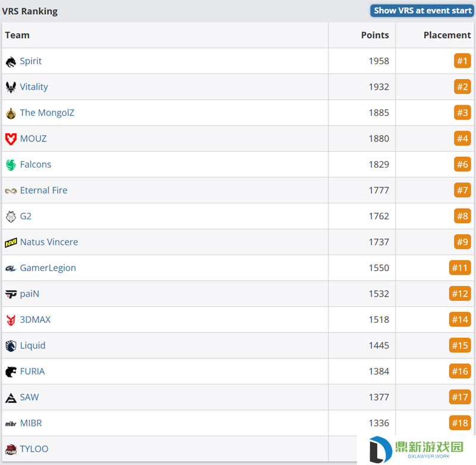Viewport: 476px width, 465px height.
Task: Open the Eternal Fire team link
Action: click(x=43, y=190)
